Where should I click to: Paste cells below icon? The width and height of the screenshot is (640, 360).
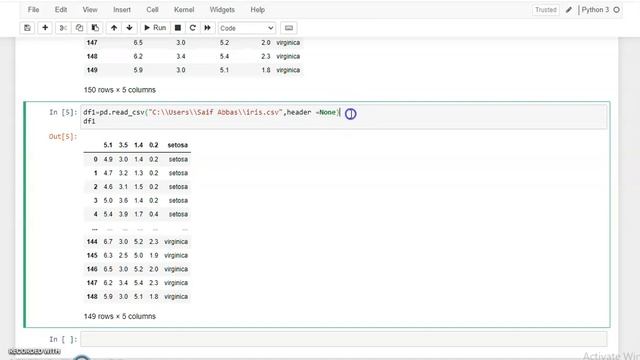click(x=95, y=28)
